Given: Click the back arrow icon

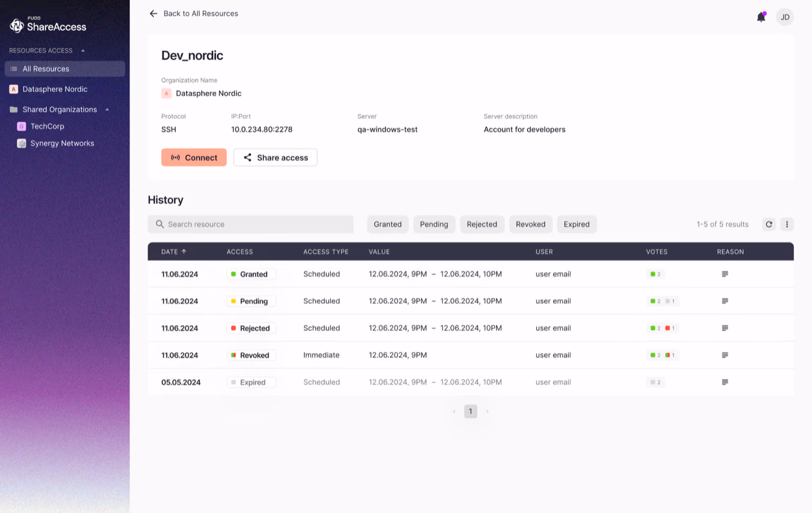Looking at the screenshot, I should pos(153,14).
